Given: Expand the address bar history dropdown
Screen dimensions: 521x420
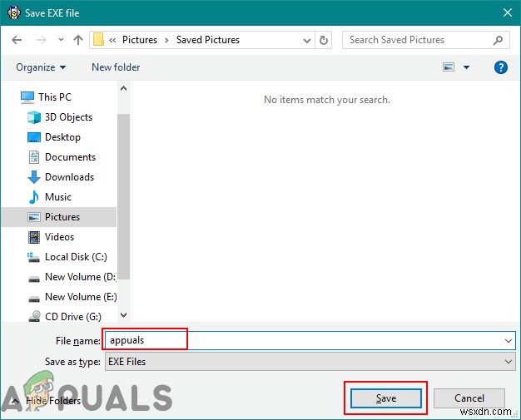Looking at the screenshot, I should pyautogui.click(x=307, y=41).
